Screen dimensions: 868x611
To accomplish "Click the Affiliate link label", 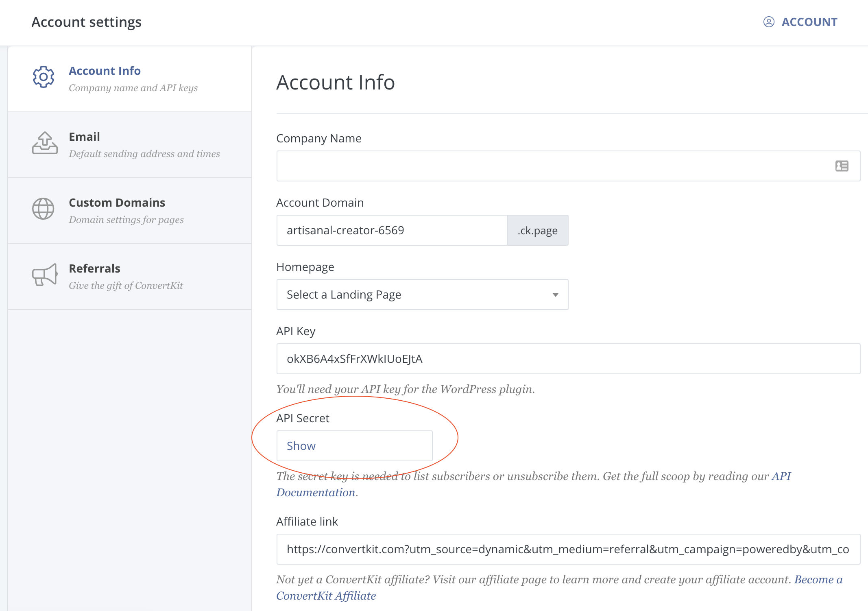I will 307,522.
